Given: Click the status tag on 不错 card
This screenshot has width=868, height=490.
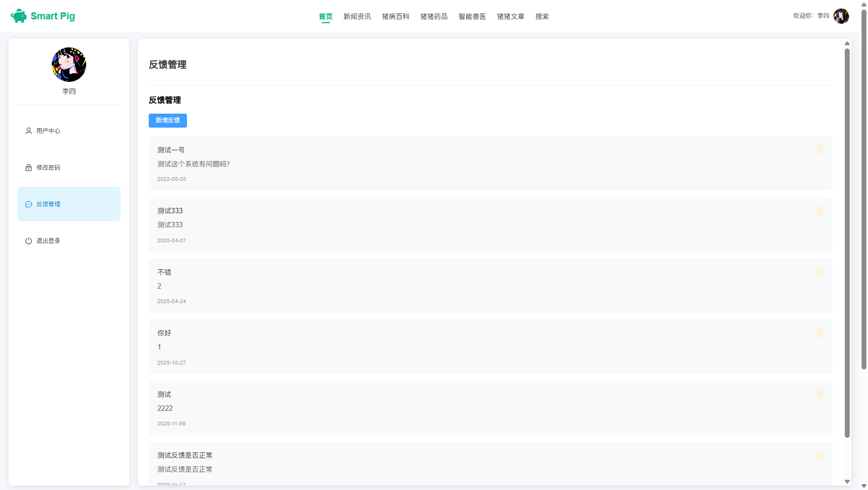Looking at the screenshot, I should pos(820,272).
